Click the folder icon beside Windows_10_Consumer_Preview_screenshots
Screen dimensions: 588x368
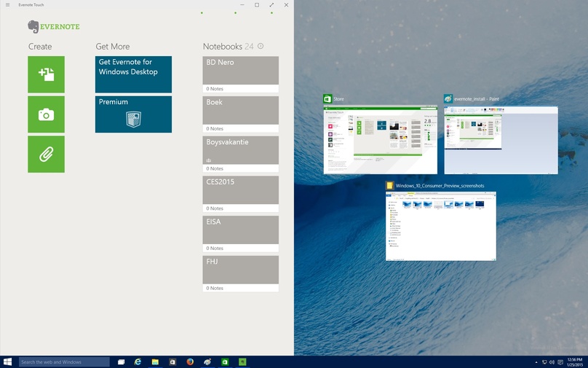tap(389, 186)
